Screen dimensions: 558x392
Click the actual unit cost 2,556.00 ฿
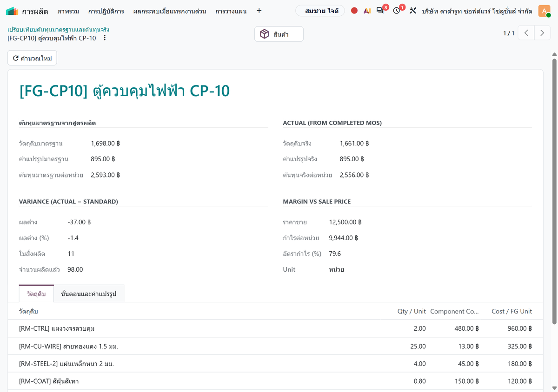354,175
